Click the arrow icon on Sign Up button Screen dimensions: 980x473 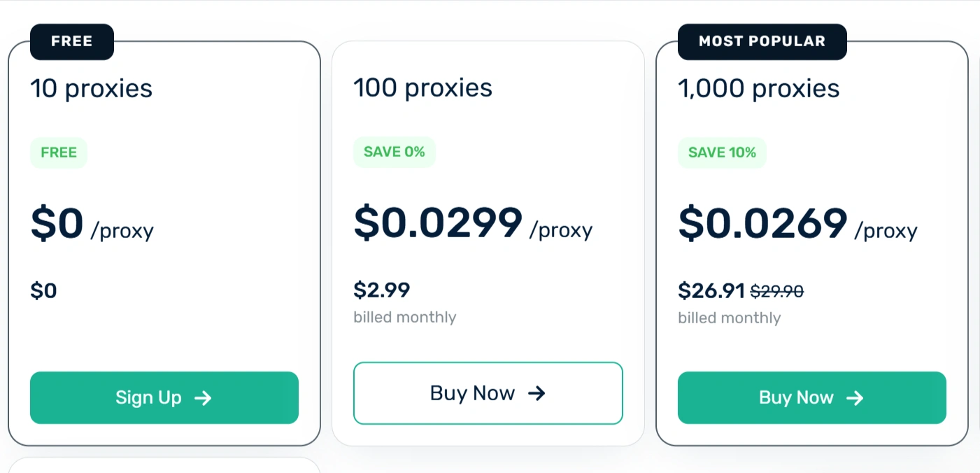tap(203, 398)
